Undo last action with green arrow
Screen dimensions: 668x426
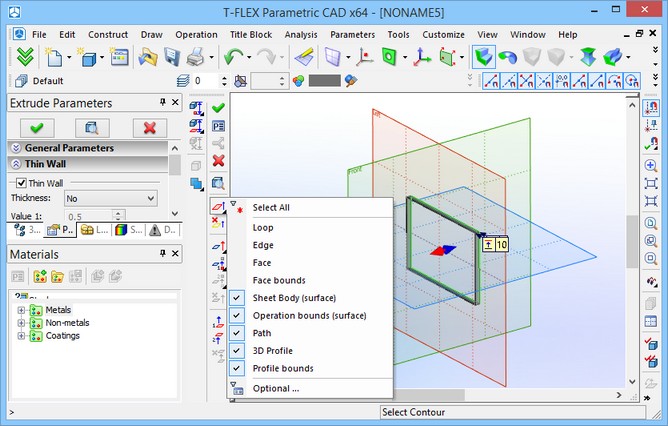[x=233, y=57]
